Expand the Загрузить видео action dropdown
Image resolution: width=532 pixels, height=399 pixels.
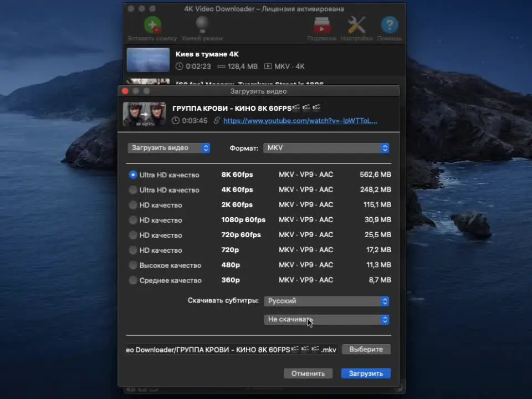tap(169, 148)
